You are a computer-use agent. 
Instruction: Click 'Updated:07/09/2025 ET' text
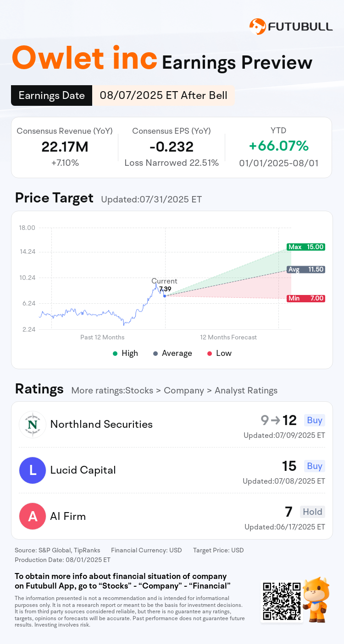pos(284,435)
